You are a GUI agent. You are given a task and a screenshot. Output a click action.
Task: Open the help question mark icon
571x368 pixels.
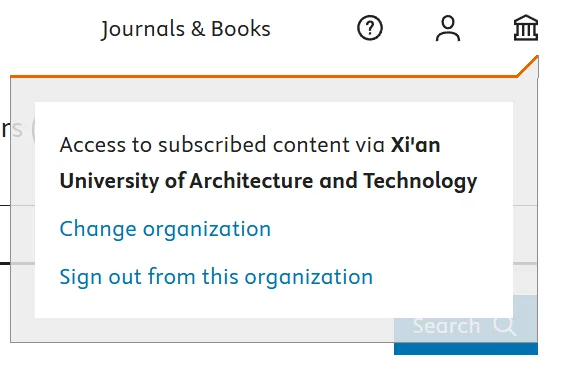tap(370, 28)
